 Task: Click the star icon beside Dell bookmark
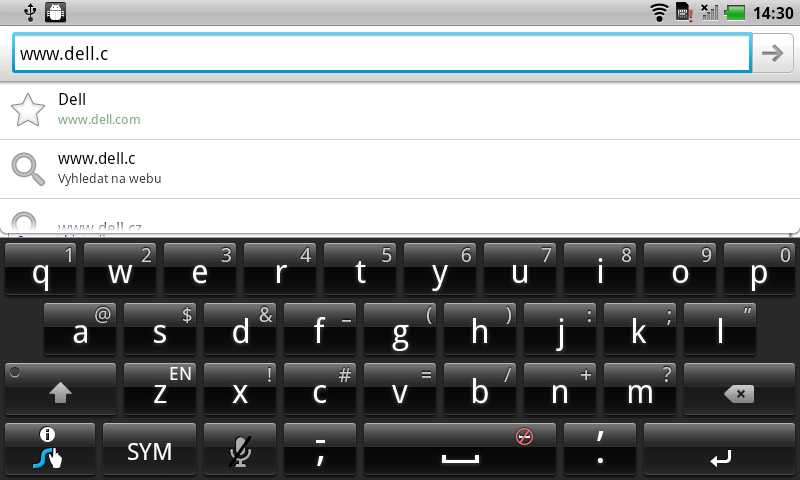pyautogui.click(x=28, y=109)
